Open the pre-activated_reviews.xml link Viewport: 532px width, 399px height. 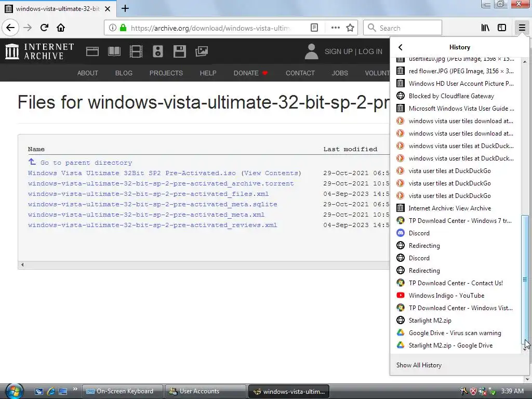(x=153, y=225)
